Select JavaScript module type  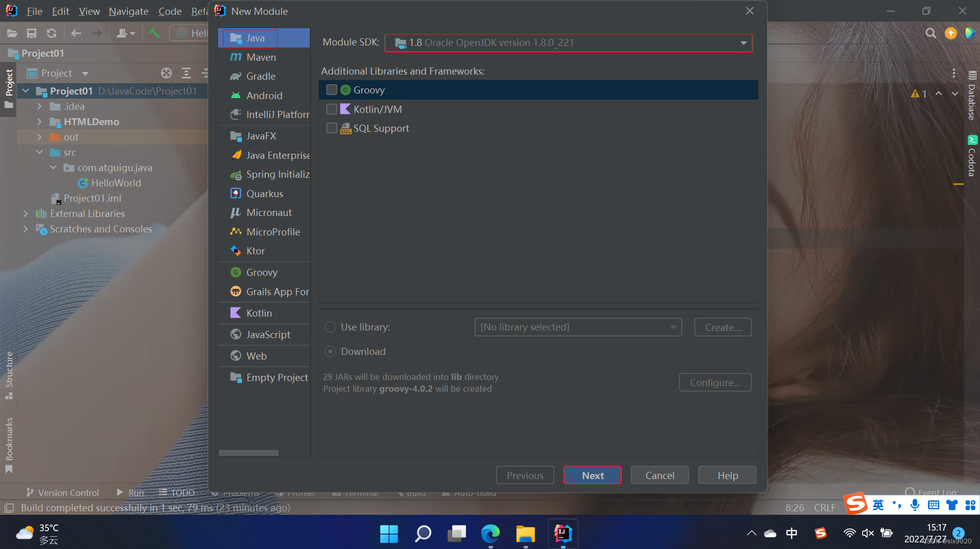tap(264, 335)
